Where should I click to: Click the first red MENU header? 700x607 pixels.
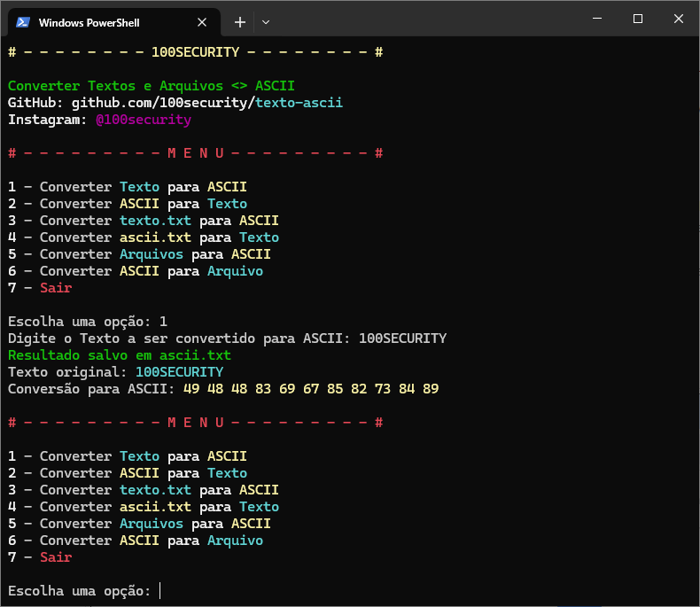(x=196, y=153)
